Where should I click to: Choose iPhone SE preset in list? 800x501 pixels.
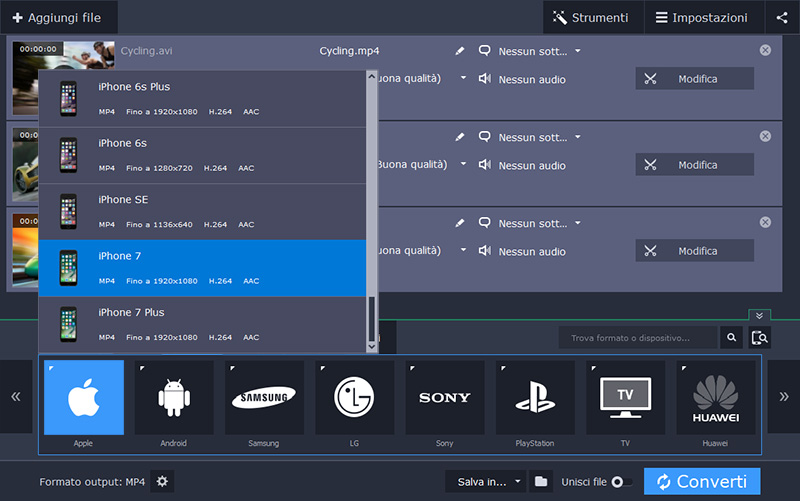point(202,211)
